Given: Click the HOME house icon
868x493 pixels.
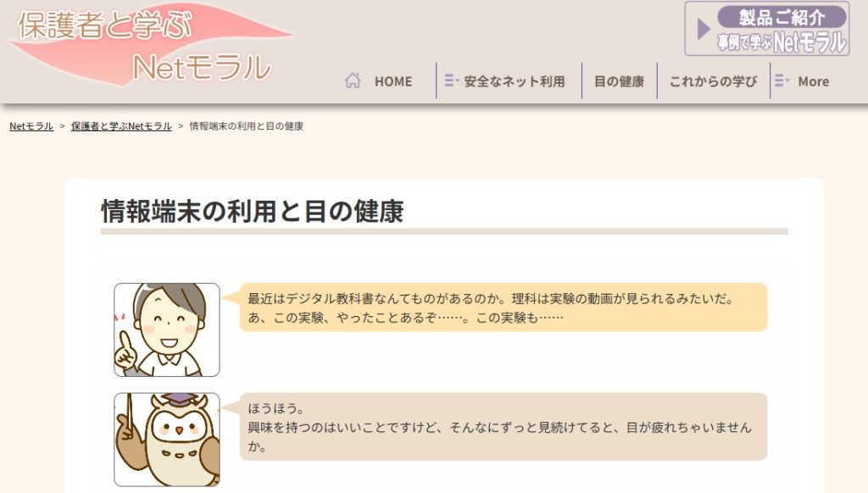Looking at the screenshot, I should pyautogui.click(x=353, y=80).
